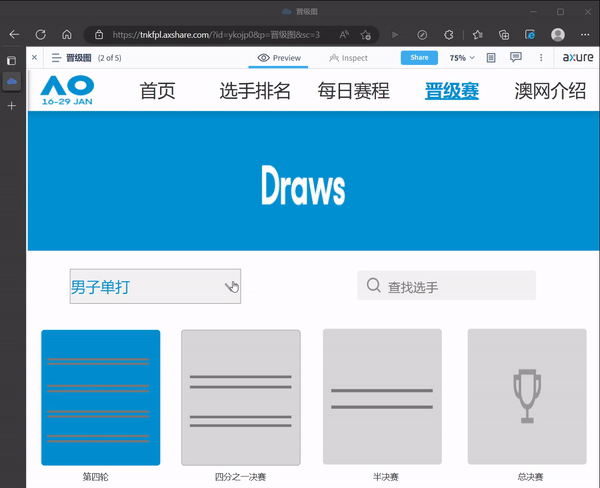Screen dimensions: 600x488
Task: Open the user profile avatar
Action: [x=558, y=35]
